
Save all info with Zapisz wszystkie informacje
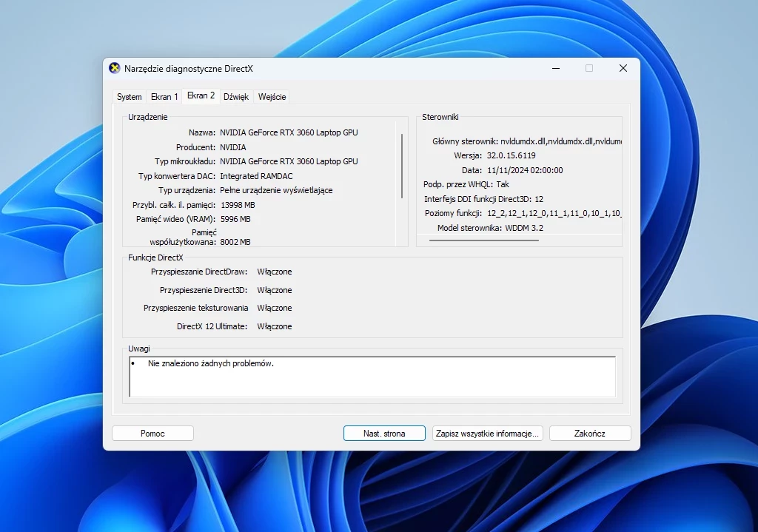pyautogui.click(x=488, y=434)
